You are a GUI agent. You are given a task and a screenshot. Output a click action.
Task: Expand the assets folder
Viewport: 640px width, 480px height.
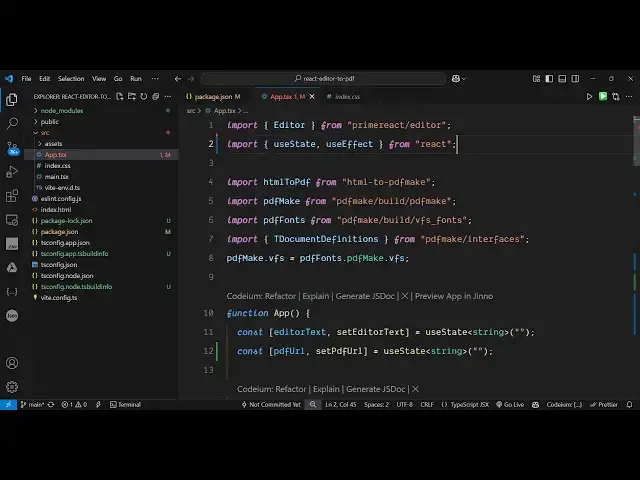(x=40, y=144)
